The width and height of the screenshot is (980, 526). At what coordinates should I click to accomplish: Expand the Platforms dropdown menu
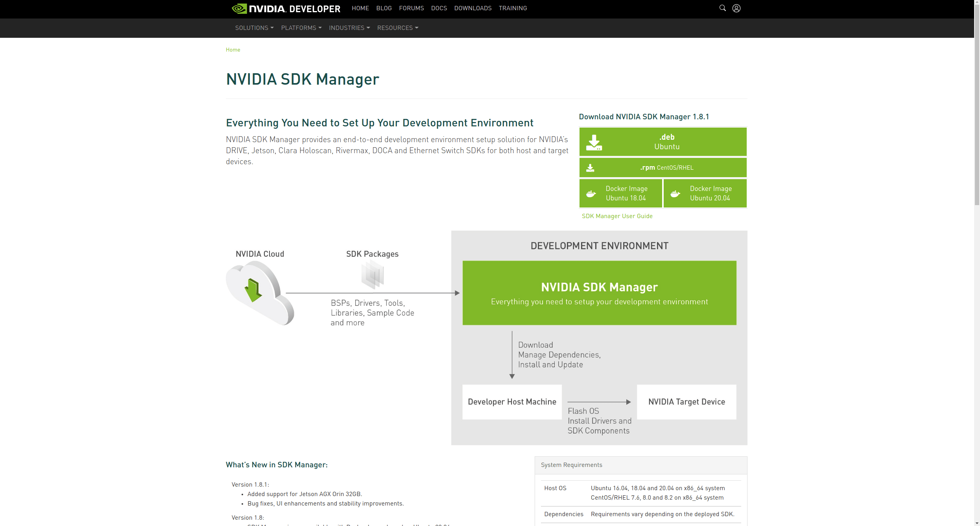click(301, 28)
